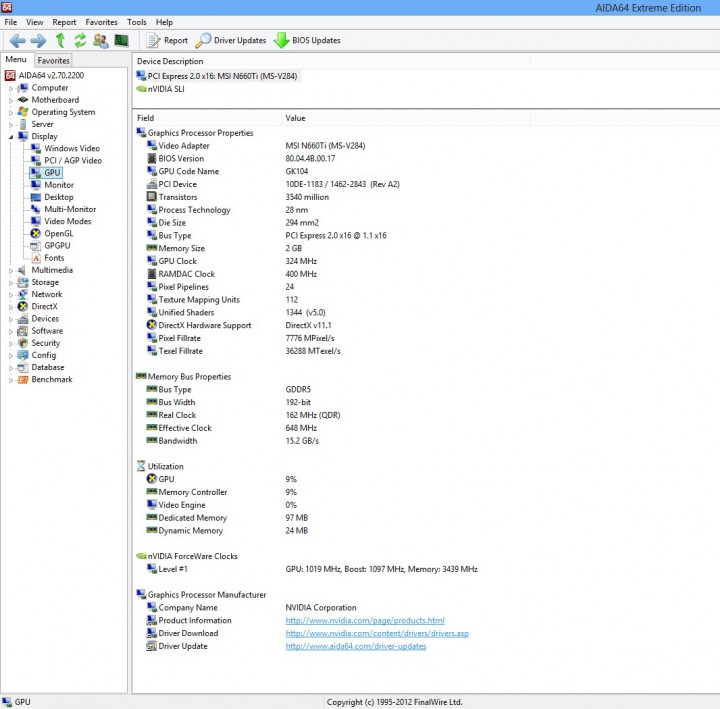Click the Fonts icon in tree
720x709 pixels.
click(x=36, y=258)
